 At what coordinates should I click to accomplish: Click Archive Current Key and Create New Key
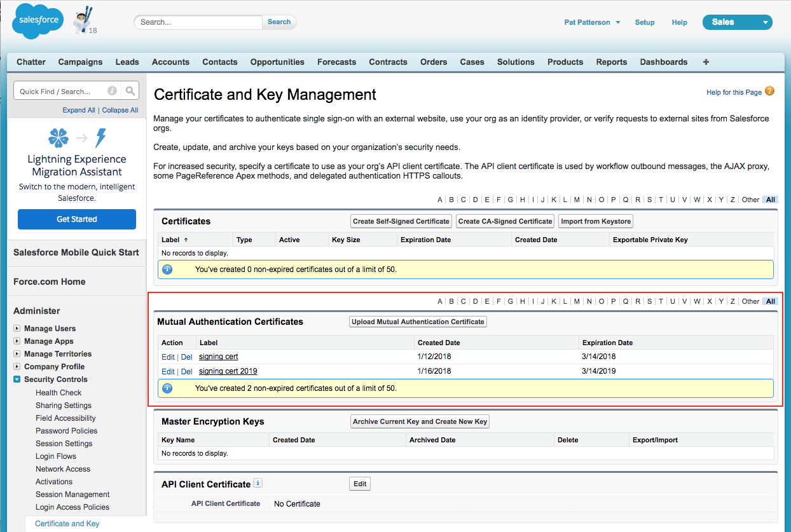[419, 421]
